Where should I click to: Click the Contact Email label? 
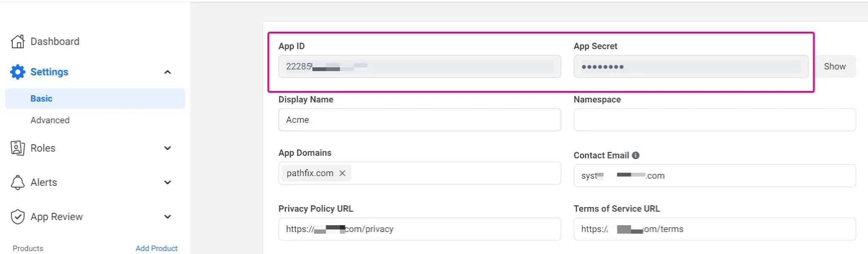click(601, 155)
